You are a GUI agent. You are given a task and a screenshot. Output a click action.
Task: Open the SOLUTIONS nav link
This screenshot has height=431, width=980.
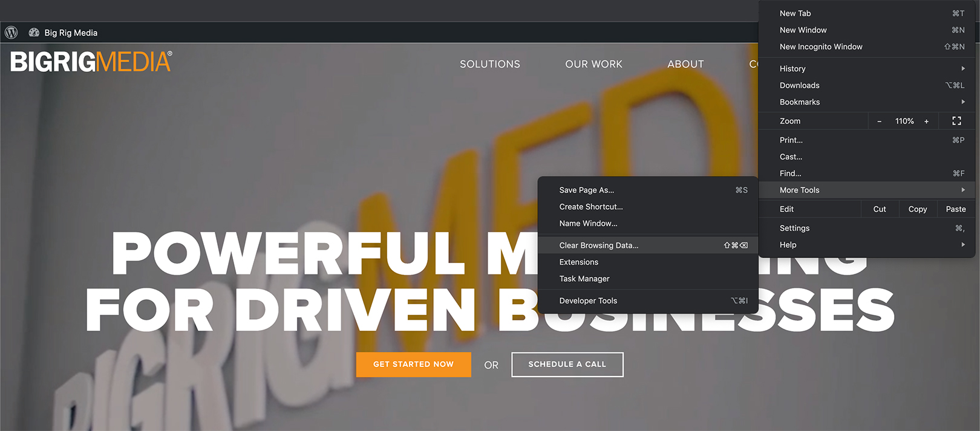point(490,64)
